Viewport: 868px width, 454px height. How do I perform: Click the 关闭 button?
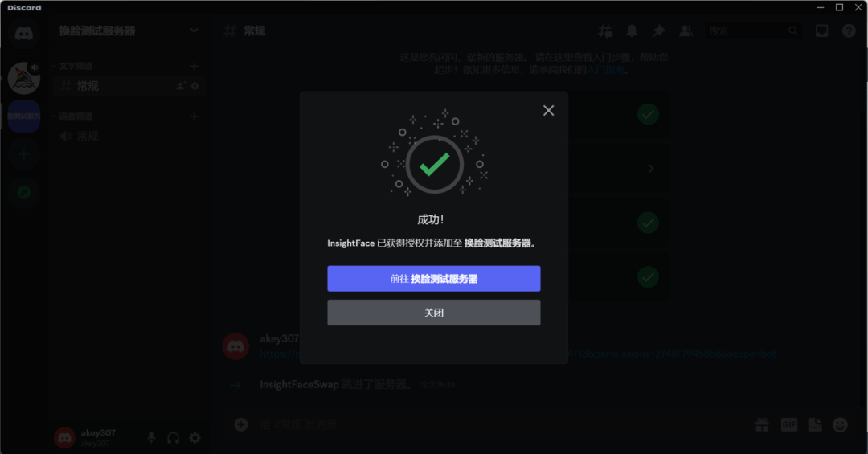click(433, 313)
